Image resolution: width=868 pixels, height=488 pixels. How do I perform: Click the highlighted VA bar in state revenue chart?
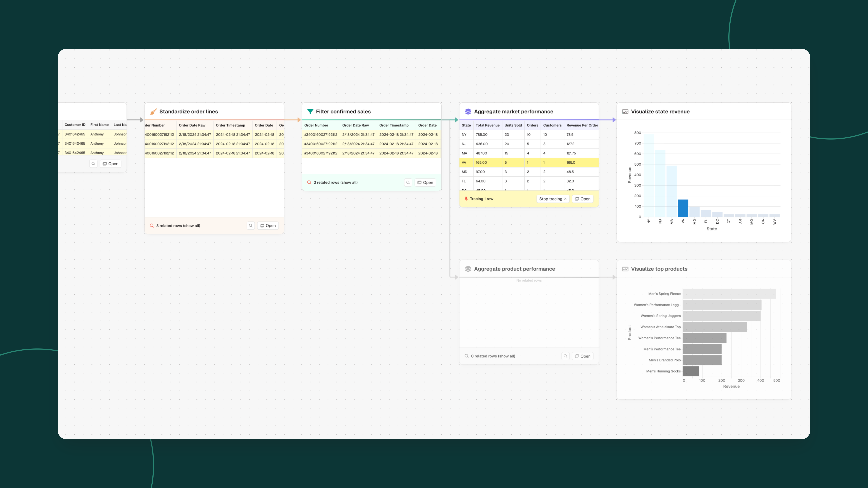pos(683,208)
